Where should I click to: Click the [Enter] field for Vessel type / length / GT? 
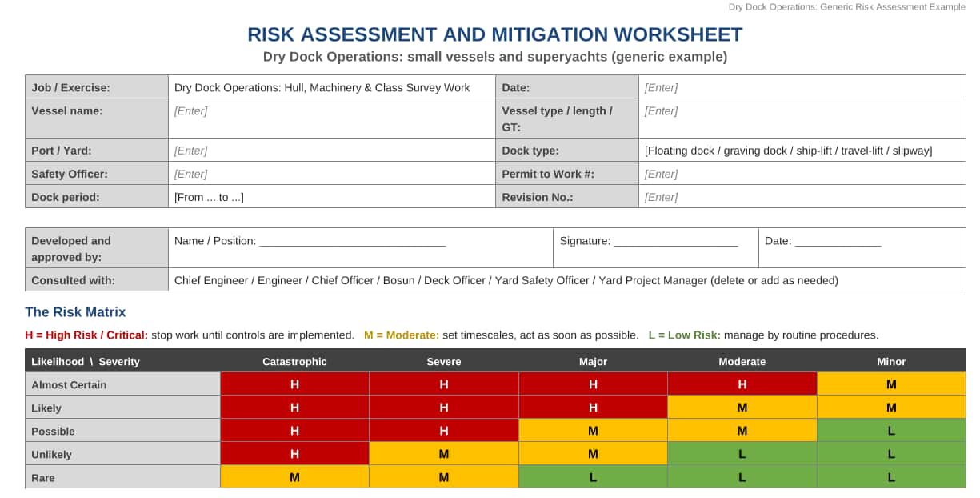point(802,118)
